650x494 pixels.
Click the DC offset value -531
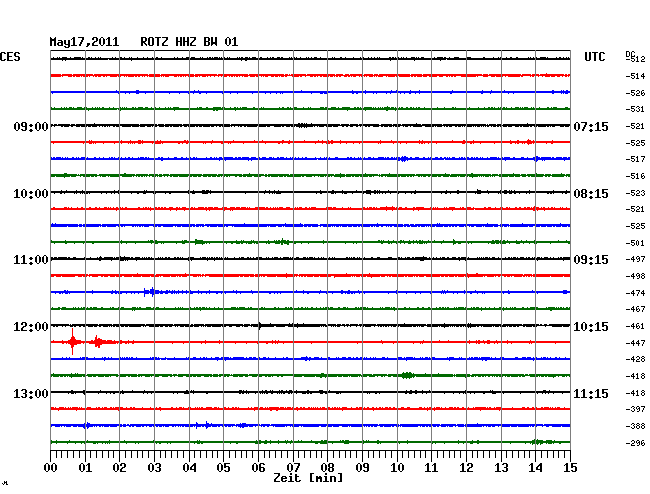[x=635, y=109]
